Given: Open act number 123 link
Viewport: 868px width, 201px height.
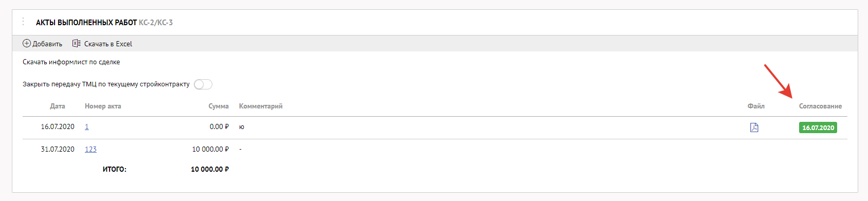Looking at the screenshot, I should pos(91,149).
